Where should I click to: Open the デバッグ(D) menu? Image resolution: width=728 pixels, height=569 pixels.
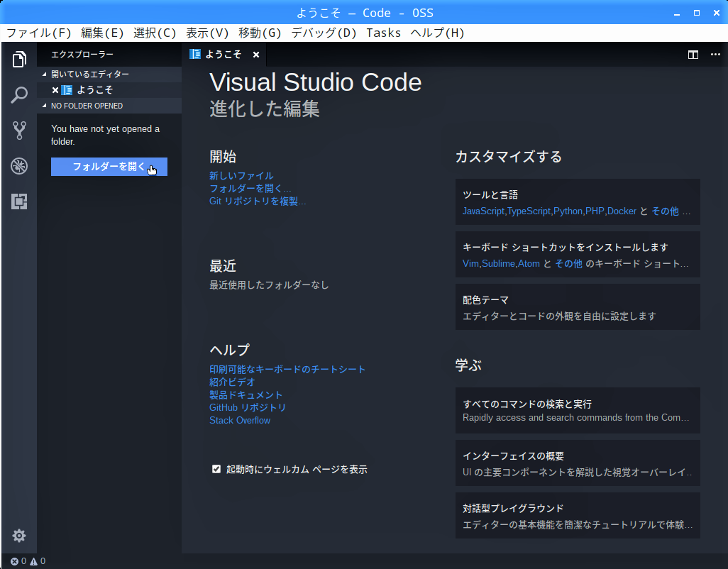tap(324, 33)
